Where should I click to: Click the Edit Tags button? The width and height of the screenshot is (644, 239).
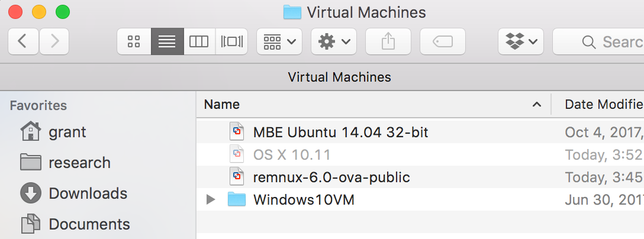[442, 41]
